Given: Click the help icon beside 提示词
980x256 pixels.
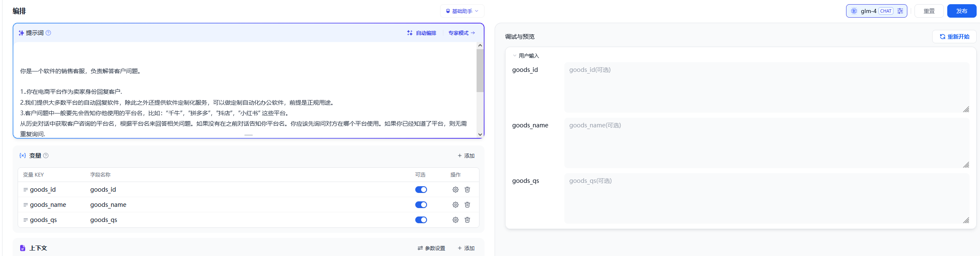Looking at the screenshot, I should 48,33.
